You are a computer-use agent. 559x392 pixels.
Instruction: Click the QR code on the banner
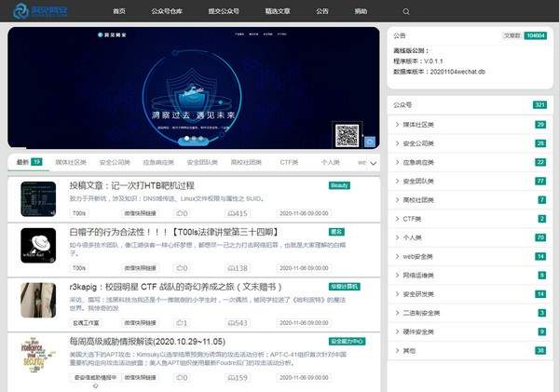[347, 137]
